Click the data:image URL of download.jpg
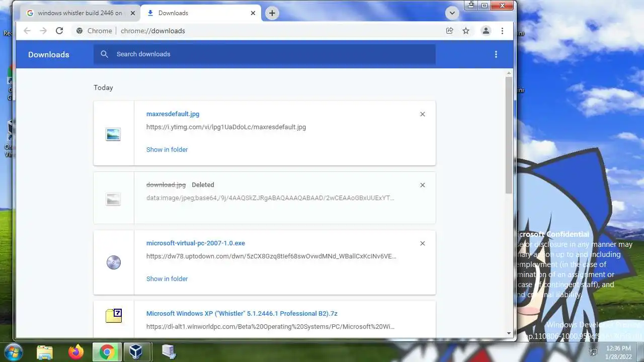644x362 pixels. 270,198
